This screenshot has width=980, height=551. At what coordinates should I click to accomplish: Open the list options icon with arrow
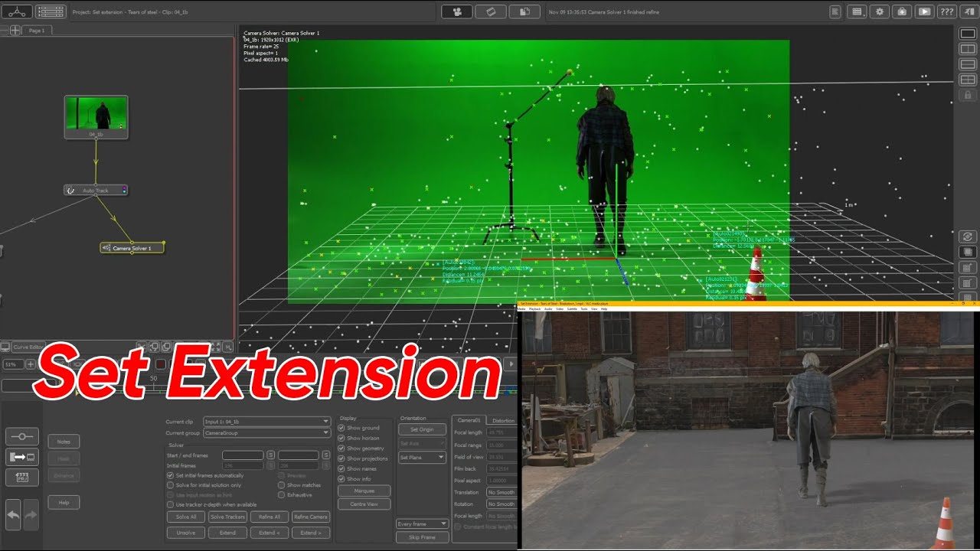coord(857,11)
